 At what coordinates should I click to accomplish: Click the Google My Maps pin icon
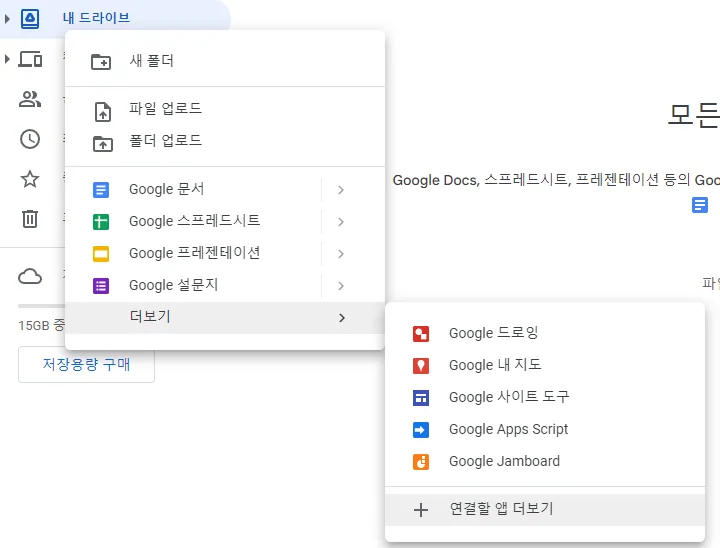click(421, 366)
